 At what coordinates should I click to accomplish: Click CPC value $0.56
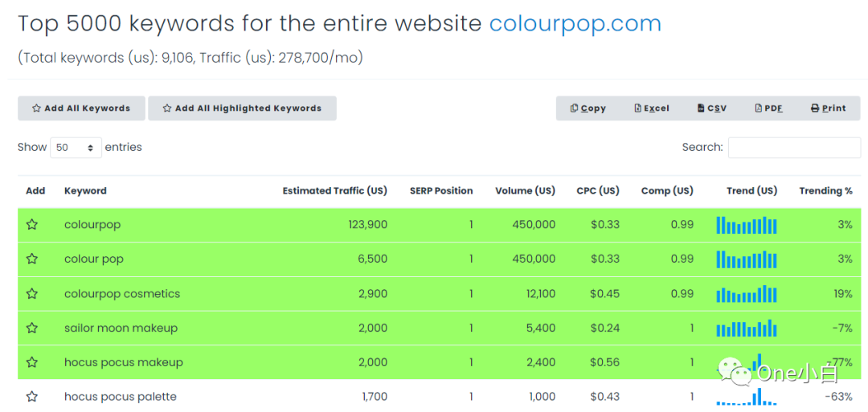click(x=605, y=362)
